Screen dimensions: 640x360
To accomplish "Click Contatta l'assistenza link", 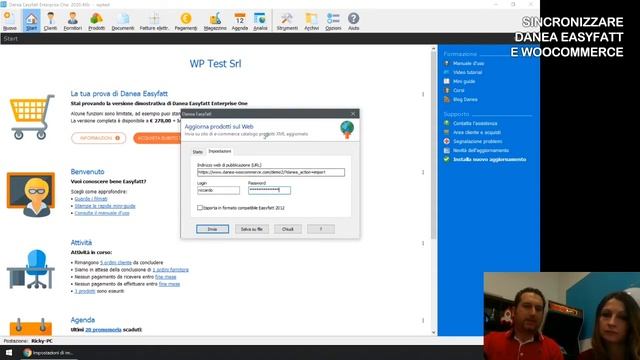I will pos(475,123).
